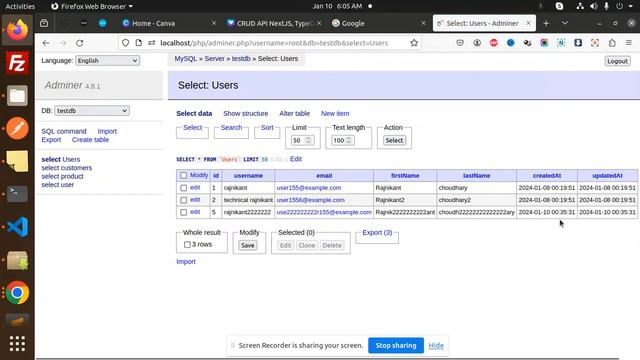
Task: Open Visual Studio Code from the dock
Action: point(17,227)
